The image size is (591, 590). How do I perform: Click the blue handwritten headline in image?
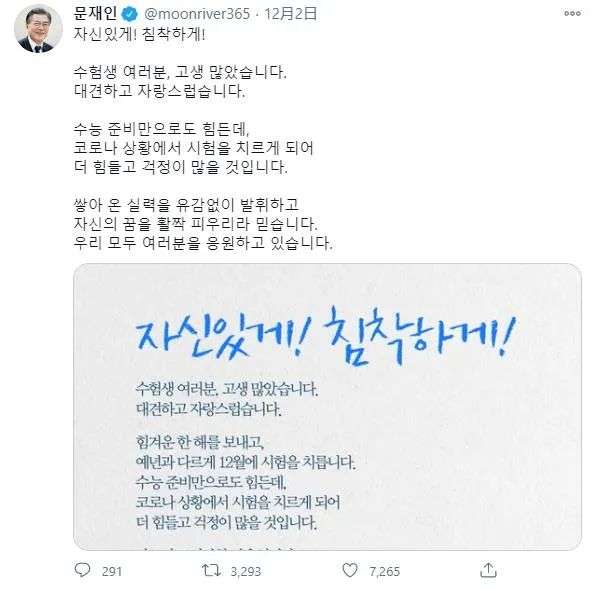(x=326, y=336)
